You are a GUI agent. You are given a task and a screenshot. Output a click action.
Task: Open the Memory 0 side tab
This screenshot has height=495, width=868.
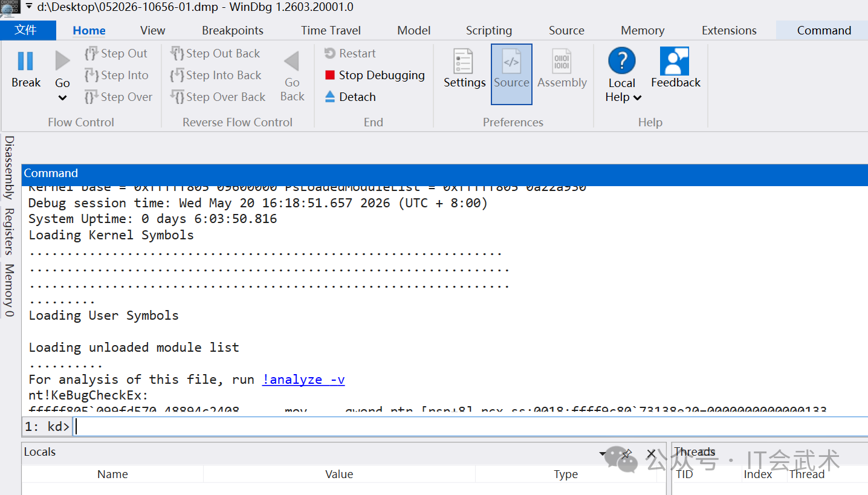pos(9,290)
